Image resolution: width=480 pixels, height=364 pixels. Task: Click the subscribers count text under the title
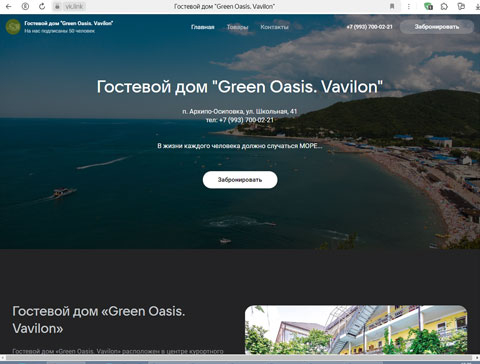(x=59, y=31)
